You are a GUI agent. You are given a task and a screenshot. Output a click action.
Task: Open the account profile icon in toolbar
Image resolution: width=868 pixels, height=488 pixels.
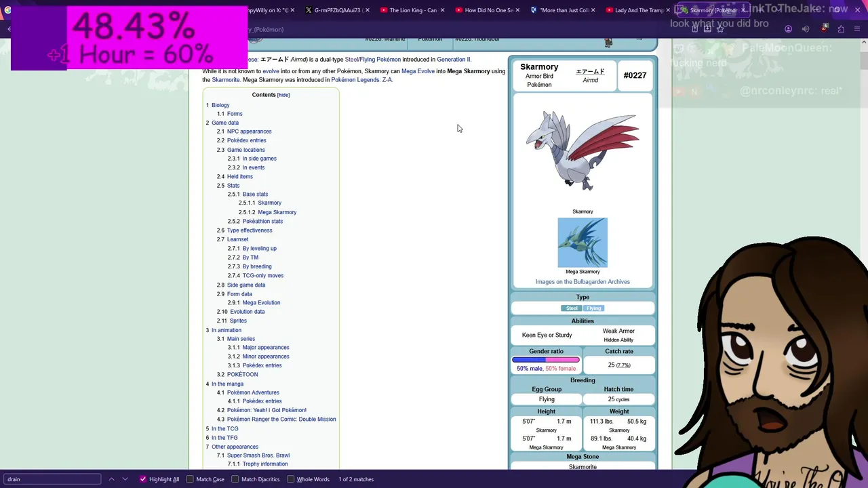click(788, 29)
